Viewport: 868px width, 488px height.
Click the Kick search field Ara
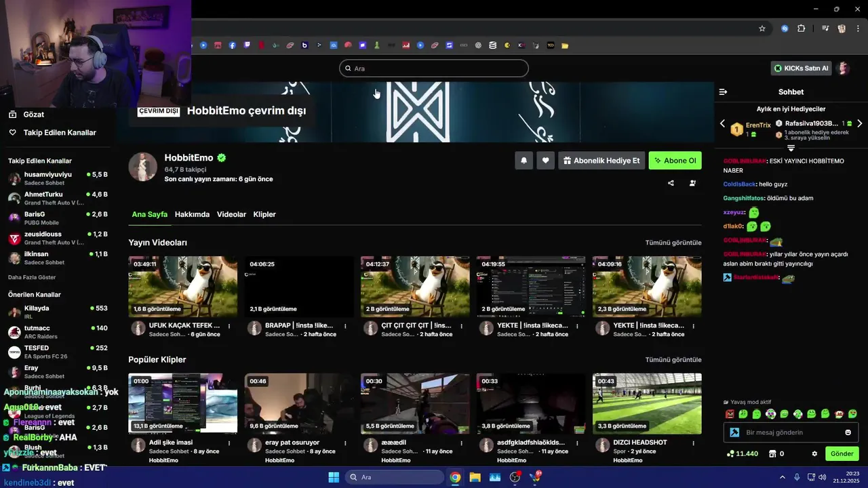tap(434, 68)
